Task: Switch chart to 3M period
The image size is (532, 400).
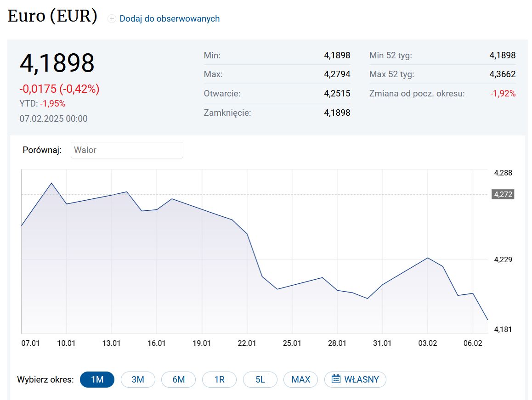Action: pos(138,379)
